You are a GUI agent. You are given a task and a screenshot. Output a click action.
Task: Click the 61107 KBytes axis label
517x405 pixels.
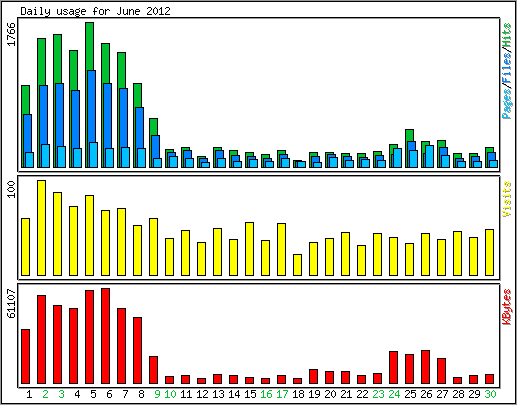12,304
